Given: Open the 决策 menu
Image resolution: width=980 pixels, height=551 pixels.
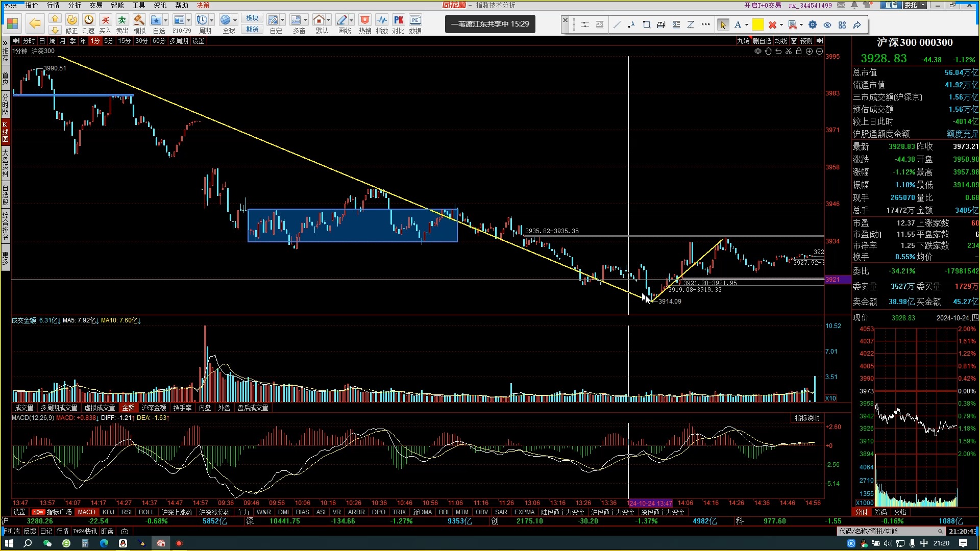Looking at the screenshot, I should tap(203, 5).
